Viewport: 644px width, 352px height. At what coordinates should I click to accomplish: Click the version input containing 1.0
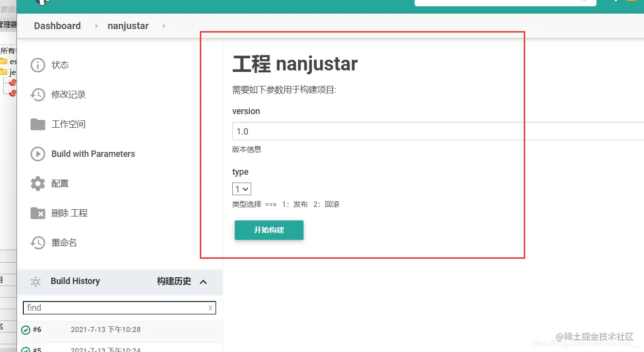[339, 131]
